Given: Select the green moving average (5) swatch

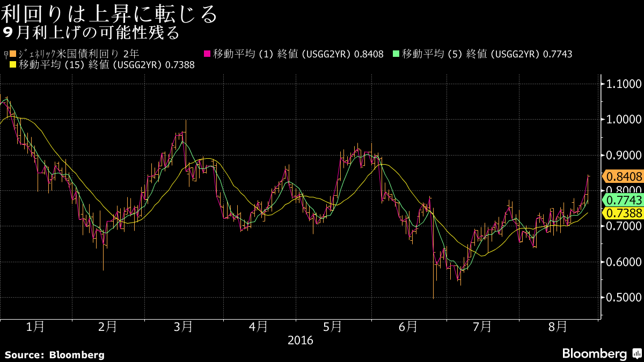Looking at the screenshot, I should pos(396,54).
